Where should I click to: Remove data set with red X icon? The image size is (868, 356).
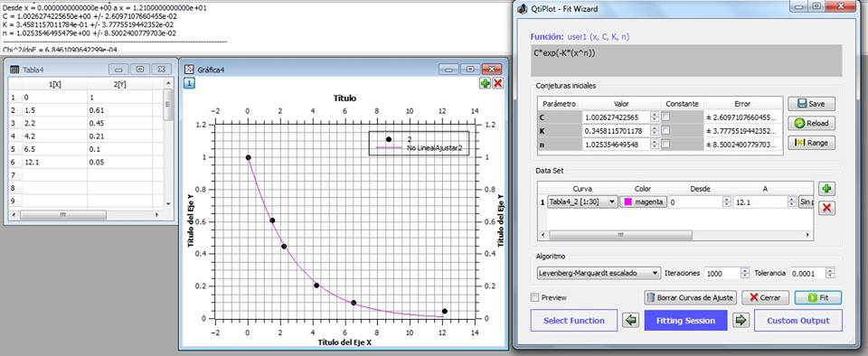pos(826,208)
